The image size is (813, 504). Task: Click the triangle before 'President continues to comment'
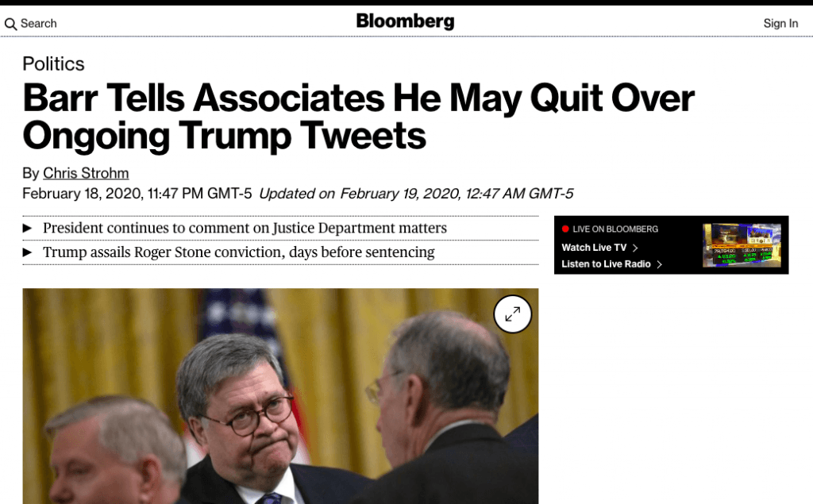(28, 229)
